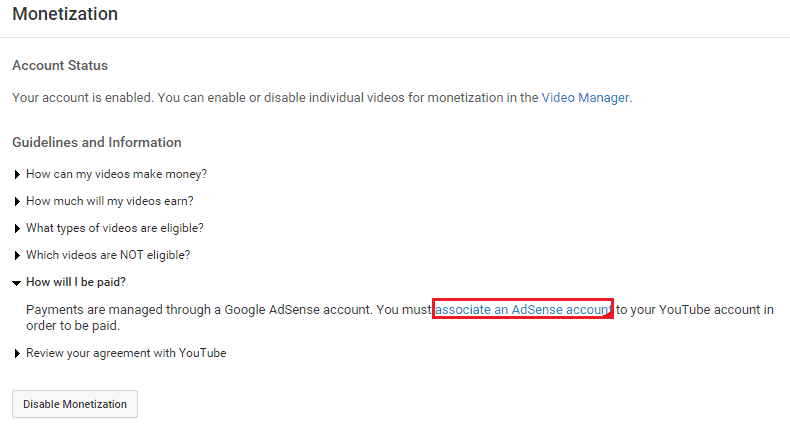Open Review your agreement with YouTube item

[x=126, y=353]
